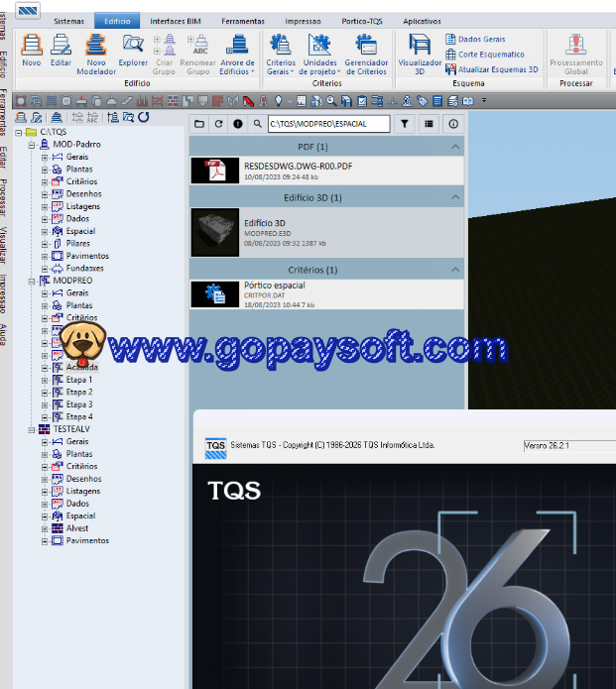The width and height of the screenshot is (616, 689).
Task: Click the Explorer ribbon icon
Action: tap(133, 49)
